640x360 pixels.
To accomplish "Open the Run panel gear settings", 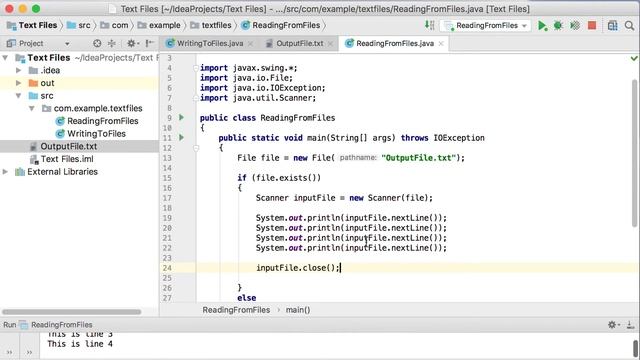I will coord(613,325).
